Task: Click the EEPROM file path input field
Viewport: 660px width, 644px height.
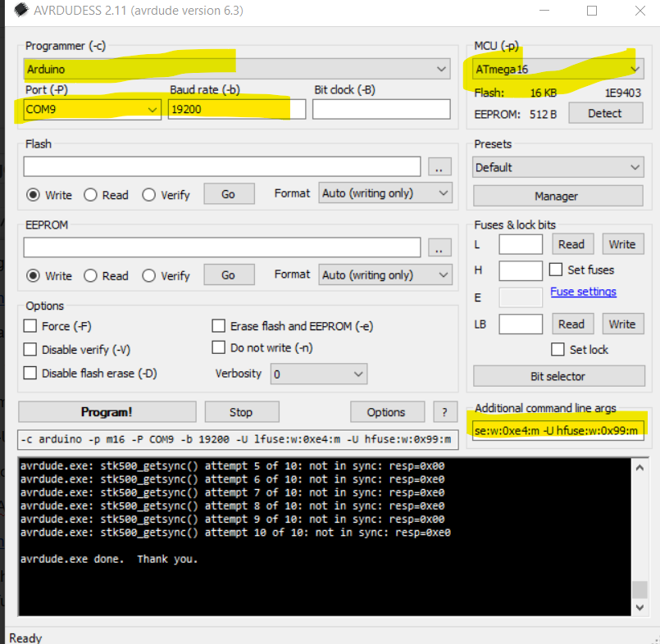Action: pyautogui.click(x=222, y=247)
